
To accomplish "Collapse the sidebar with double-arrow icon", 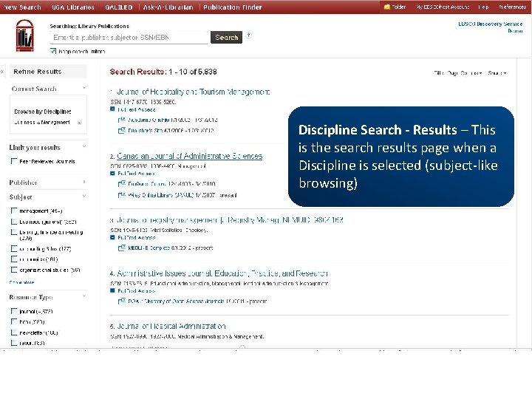I will pyautogui.click(x=2, y=72).
